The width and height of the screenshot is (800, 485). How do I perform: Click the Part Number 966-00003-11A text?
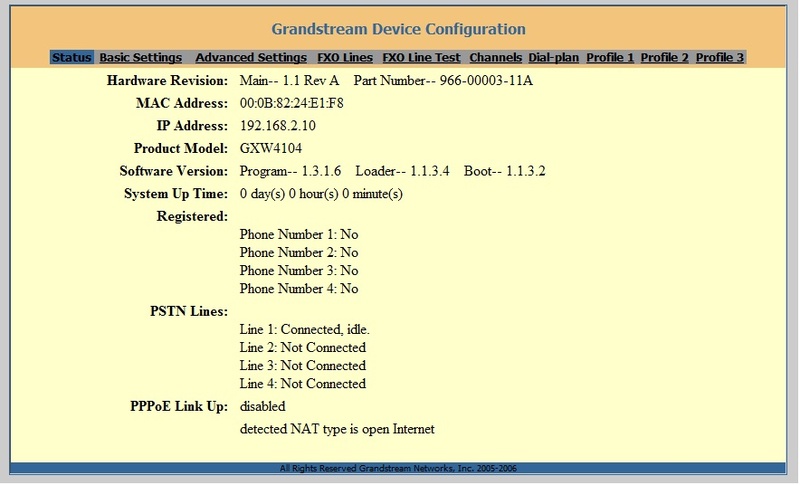pyautogui.click(x=443, y=81)
